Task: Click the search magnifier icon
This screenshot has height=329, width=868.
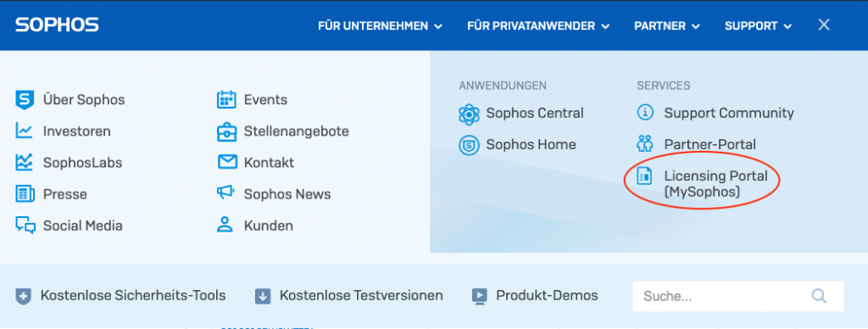Action: [819, 295]
